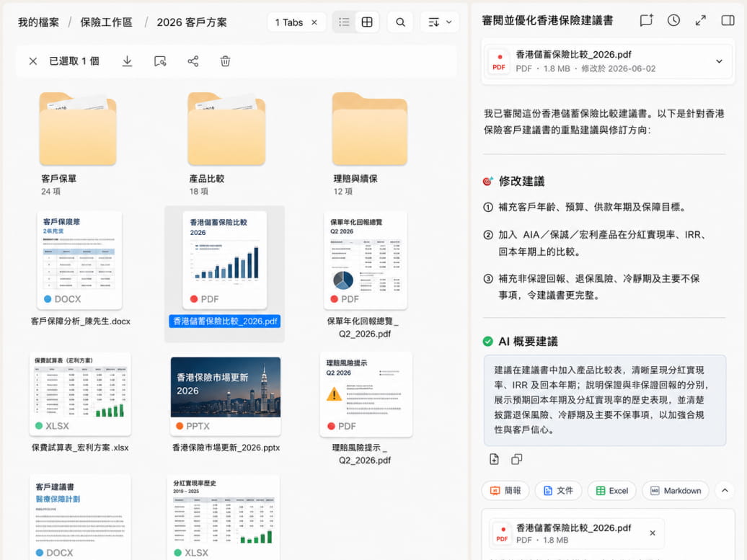
Task: Export as Markdown
Action: 675,491
